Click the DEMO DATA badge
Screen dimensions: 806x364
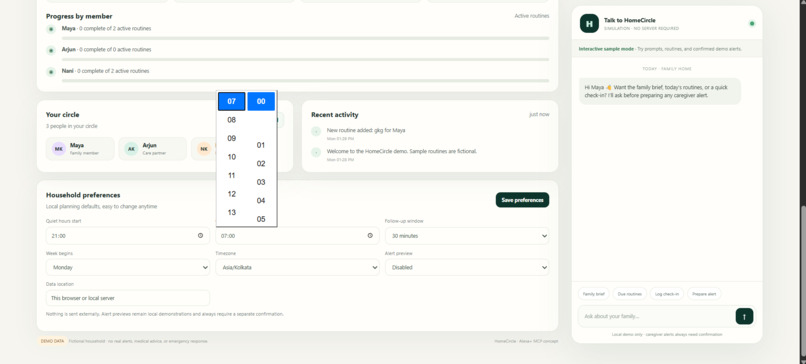click(x=52, y=341)
